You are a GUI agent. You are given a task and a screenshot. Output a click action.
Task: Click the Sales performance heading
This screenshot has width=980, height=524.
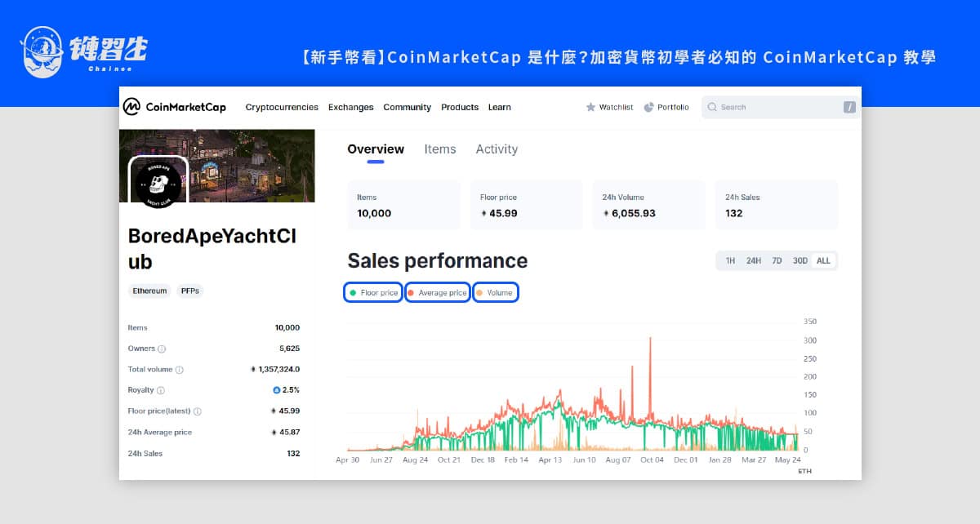pos(438,260)
